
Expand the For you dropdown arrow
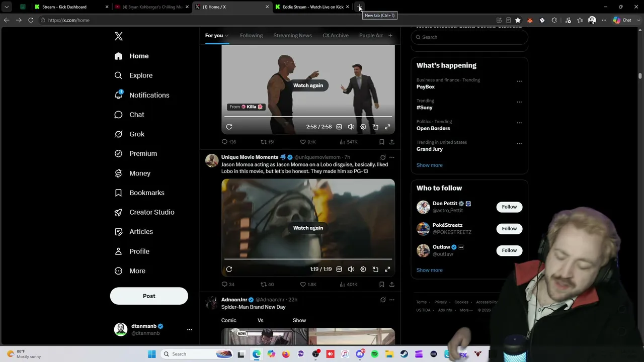(227, 36)
